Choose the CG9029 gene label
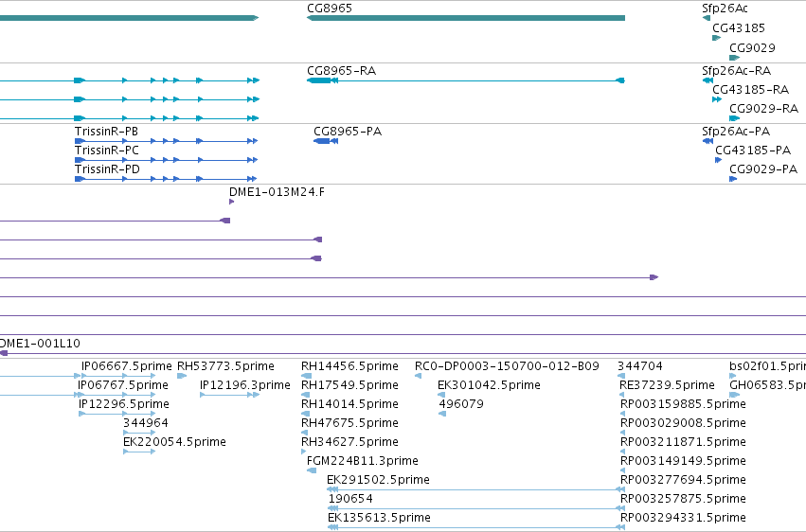Viewport: 806px width, 532px height. point(752,47)
